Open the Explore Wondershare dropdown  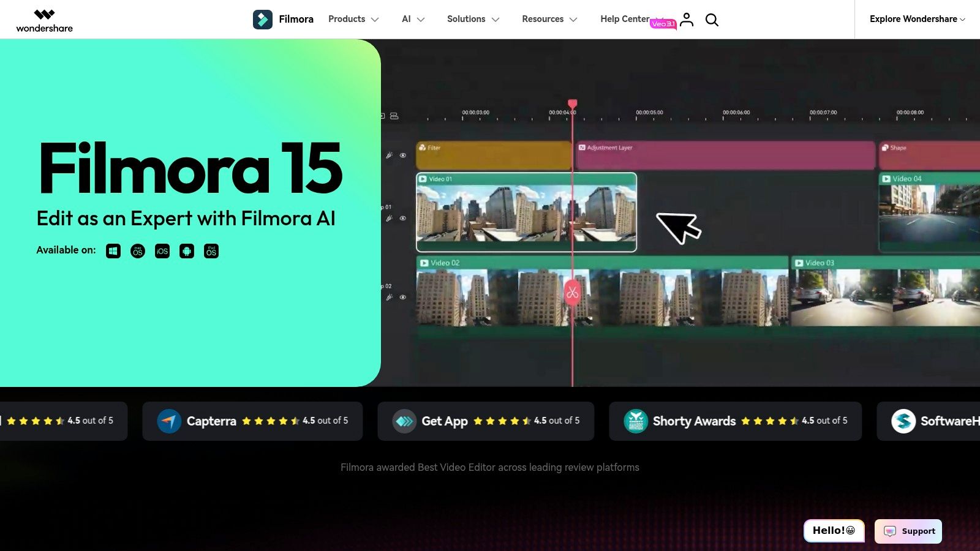(918, 19)
